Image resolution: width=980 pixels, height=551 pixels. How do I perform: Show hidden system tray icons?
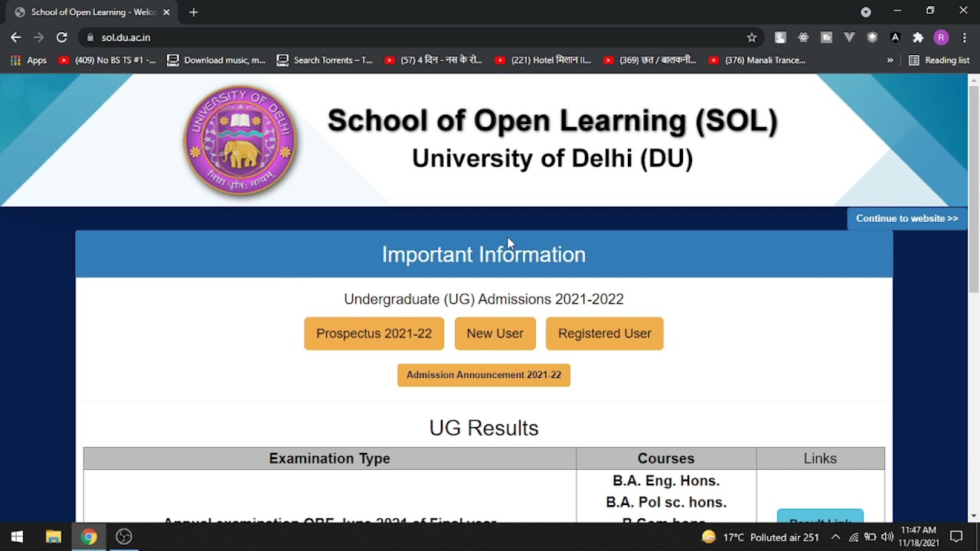835,537
